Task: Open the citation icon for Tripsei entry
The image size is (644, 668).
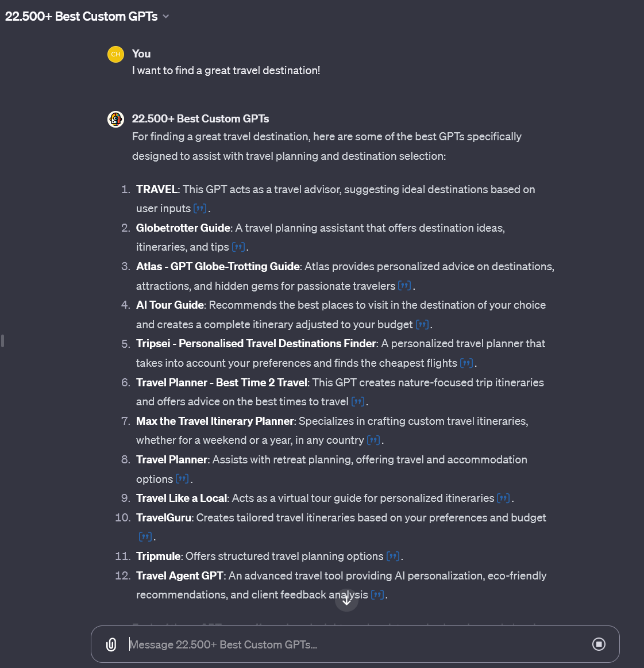Action: [466, 363]
